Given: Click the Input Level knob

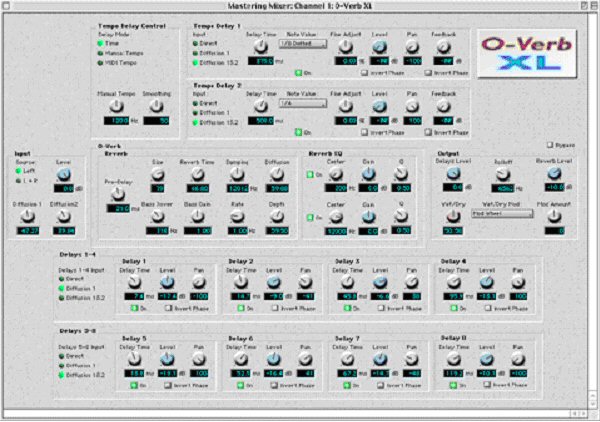Looking at the screenshot, I should click(x=64, y=175).
